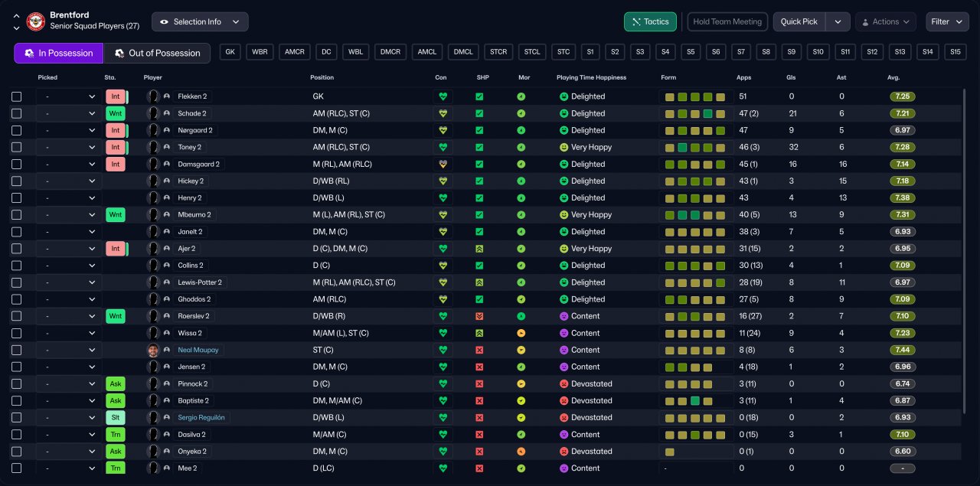Screen dimensions: 980x486
Task: Open the Selection Info dropdown
Action: click(200, 22)
